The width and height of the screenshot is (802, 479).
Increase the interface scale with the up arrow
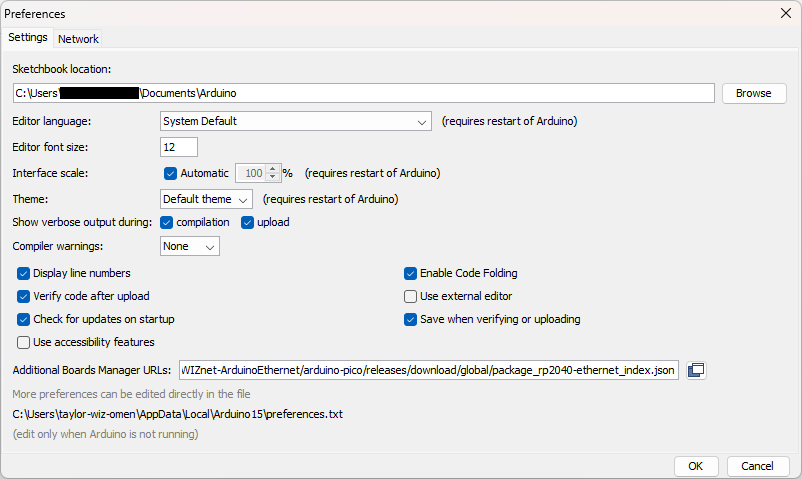[273, 169]
